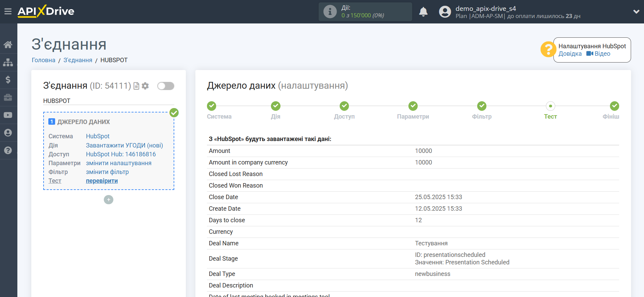Open the home sidebar icon
This screenshot has height=297, width=644.
pyautogui.click(x=8, y=45)
